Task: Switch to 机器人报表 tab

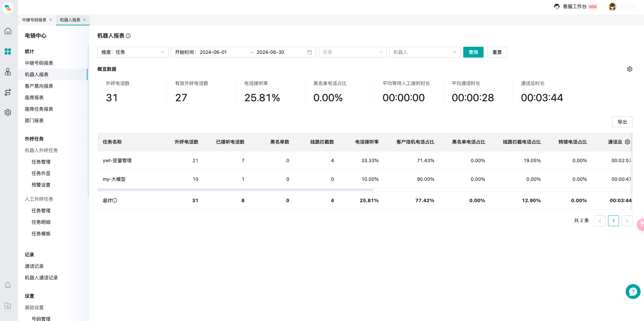Action: (x=70, y=20)
